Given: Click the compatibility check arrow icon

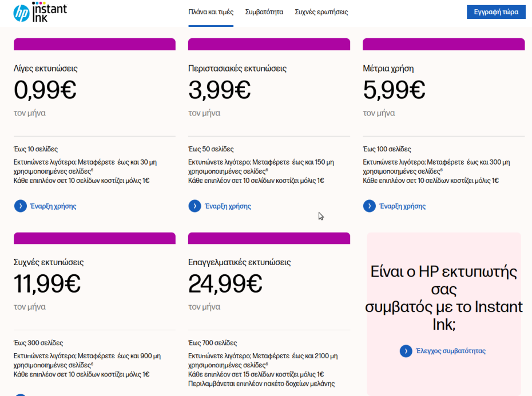Looking at the screenshot, I should click(406, 351).
